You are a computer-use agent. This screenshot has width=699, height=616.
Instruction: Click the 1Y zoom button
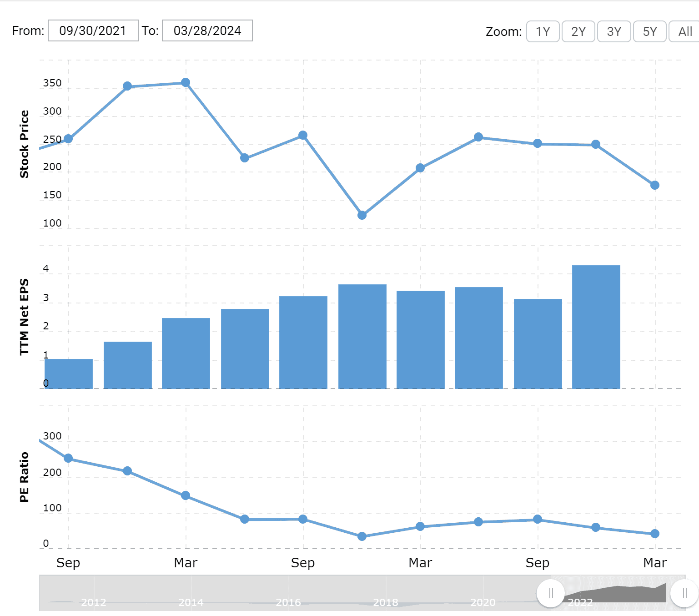543,31
